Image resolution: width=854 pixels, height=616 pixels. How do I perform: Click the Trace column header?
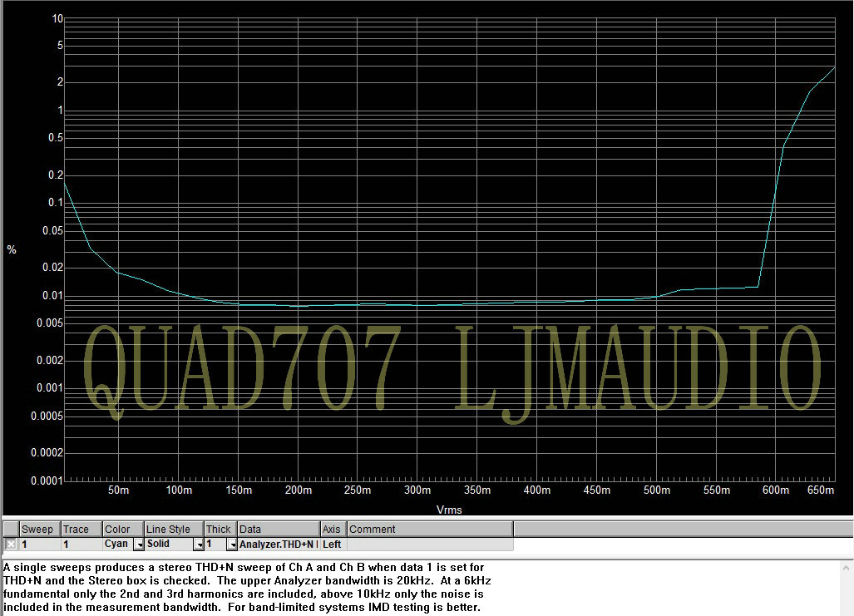pyautogui.click(x=81, y=530)
